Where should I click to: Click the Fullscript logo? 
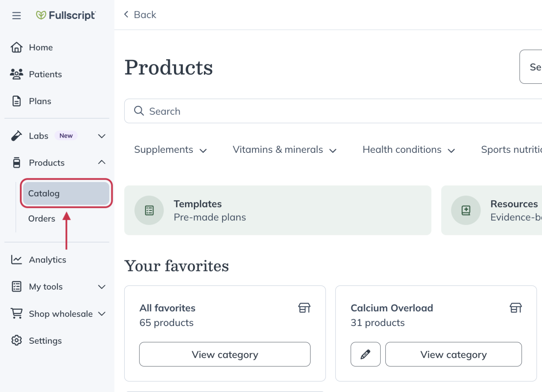coord(66,15)
